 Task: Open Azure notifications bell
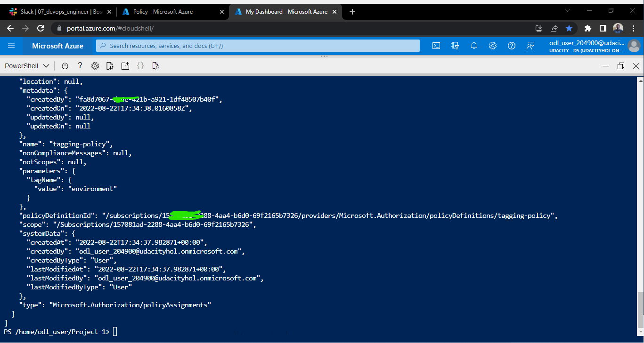(x=473, y=46)
